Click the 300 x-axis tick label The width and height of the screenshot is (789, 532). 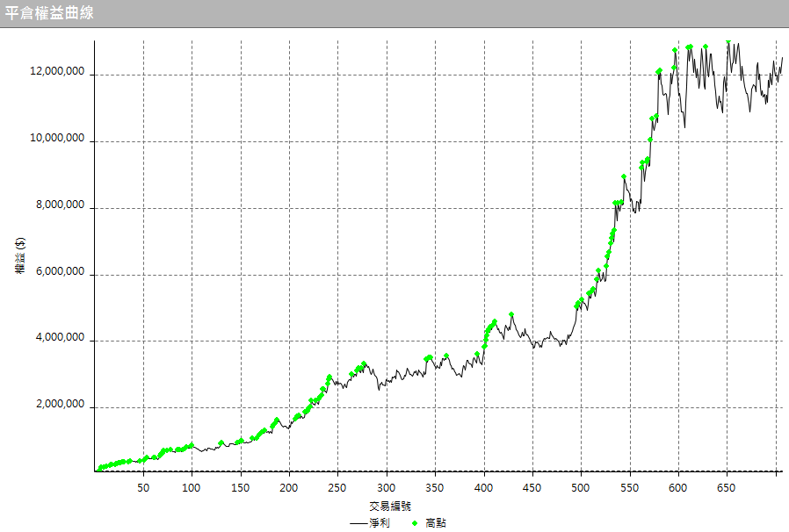coord(386,488)
